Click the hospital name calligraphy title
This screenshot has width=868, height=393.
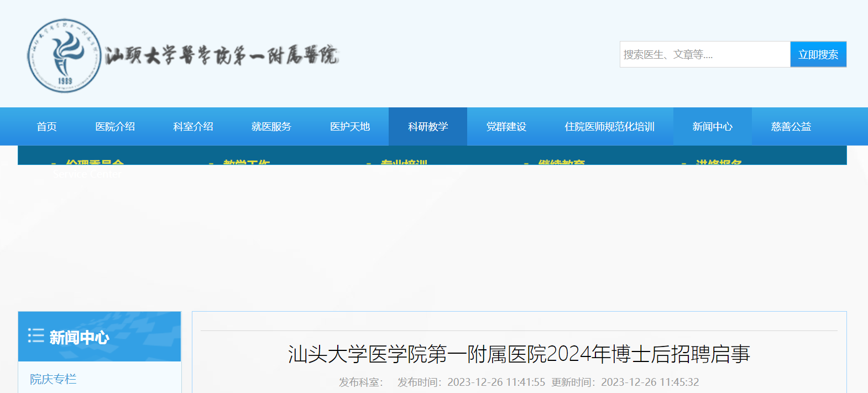[x=221, y=55]
